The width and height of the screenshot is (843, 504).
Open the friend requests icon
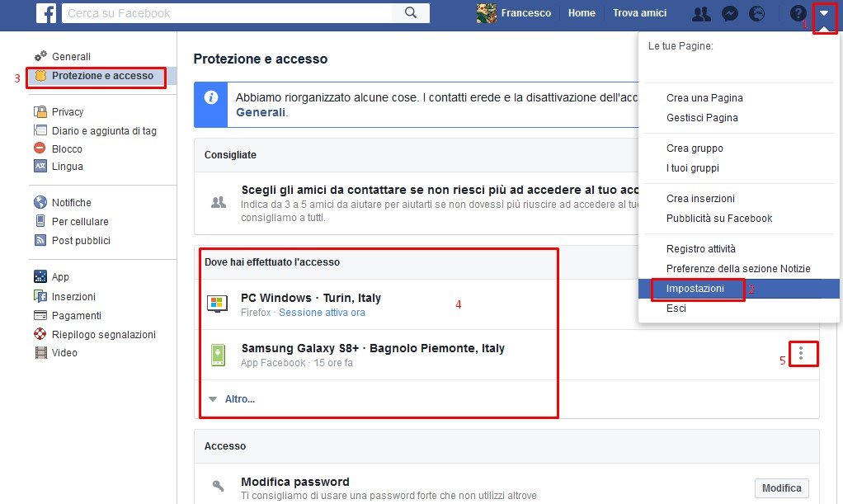701,13
